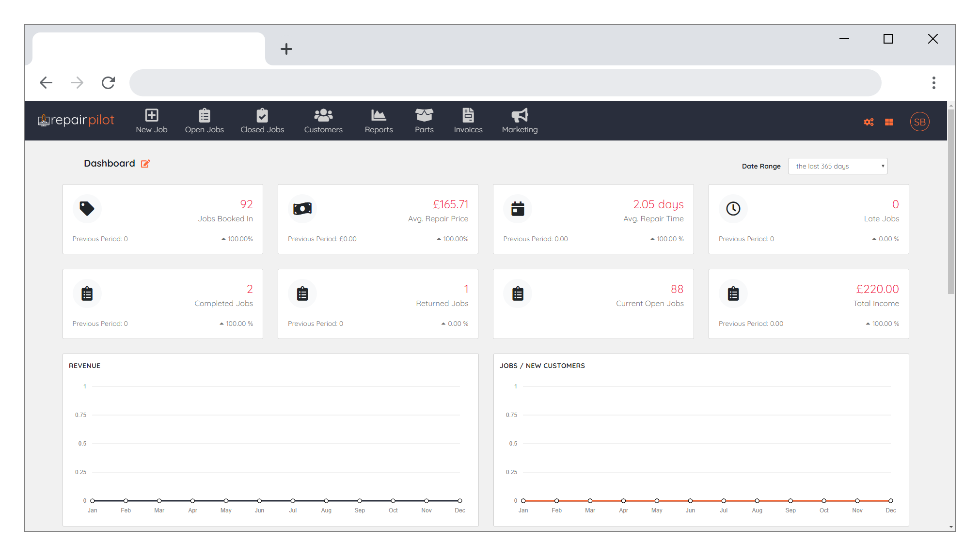Open the Open Jobs list

204,121
